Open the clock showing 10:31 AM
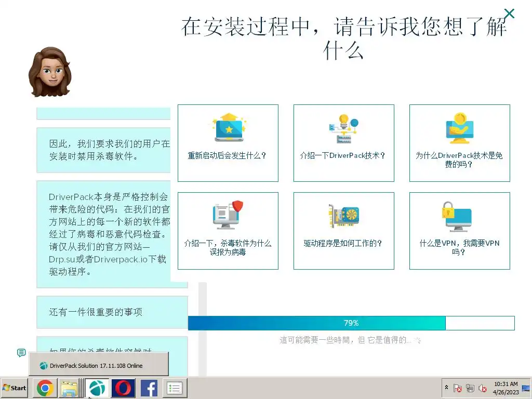The height and width of the screenshot is (399, 532). tap(506, 388)
